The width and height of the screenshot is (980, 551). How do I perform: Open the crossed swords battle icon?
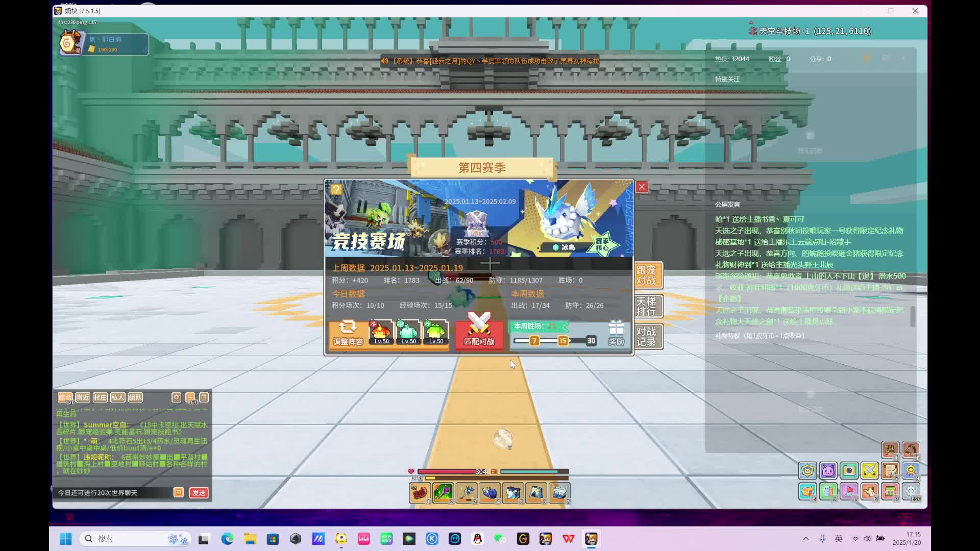(870, 470)
